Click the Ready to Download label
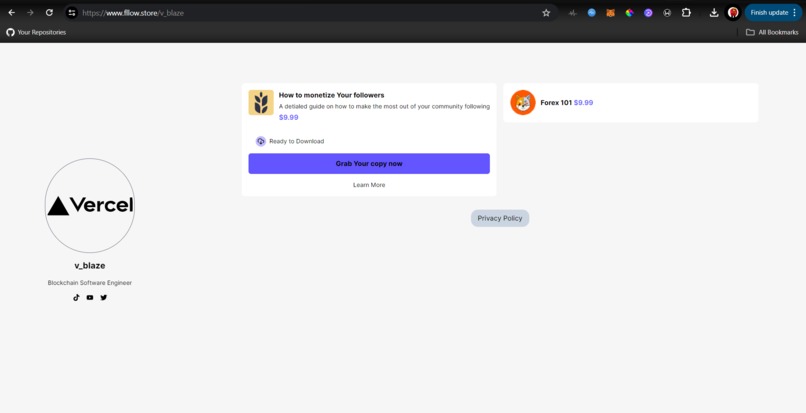 point(297,141)
